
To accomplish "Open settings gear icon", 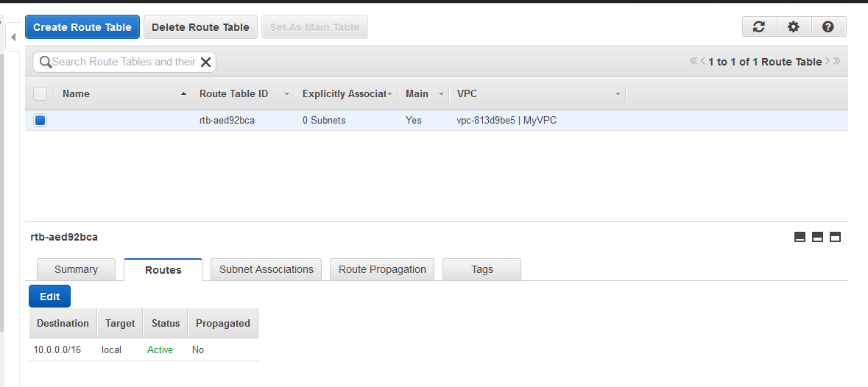I will point(793,26).
